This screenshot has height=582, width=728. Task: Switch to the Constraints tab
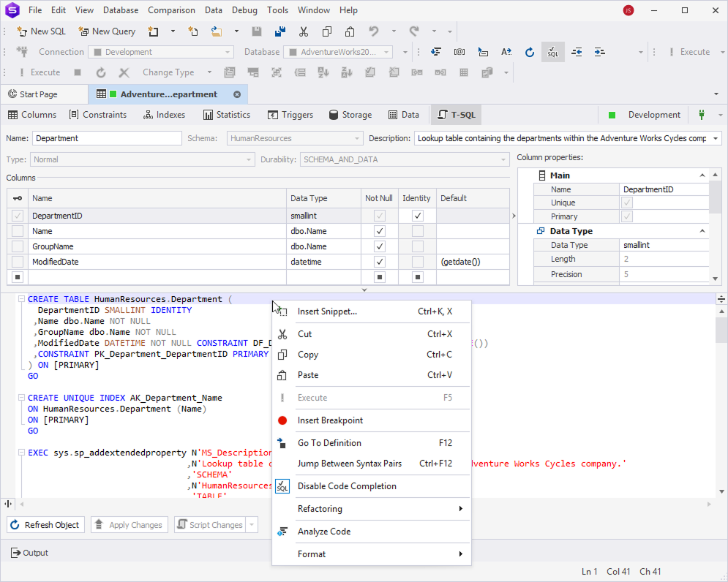click(97, 115)
